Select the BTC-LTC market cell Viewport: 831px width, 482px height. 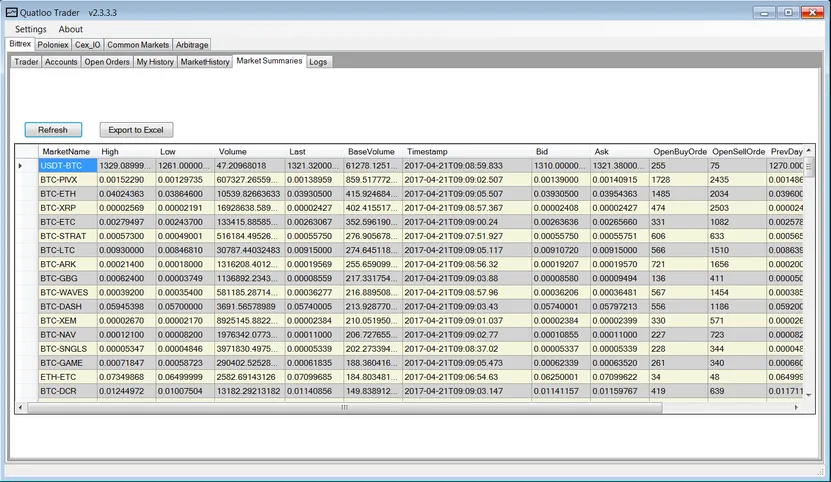(x=68, y=250)
